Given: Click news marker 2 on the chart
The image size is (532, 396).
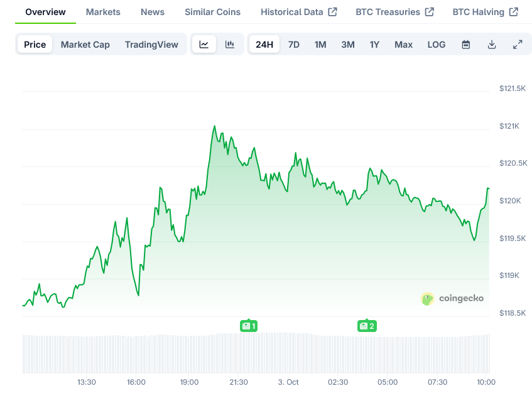Looking at the screenshot, I should [x=367, y=326].
